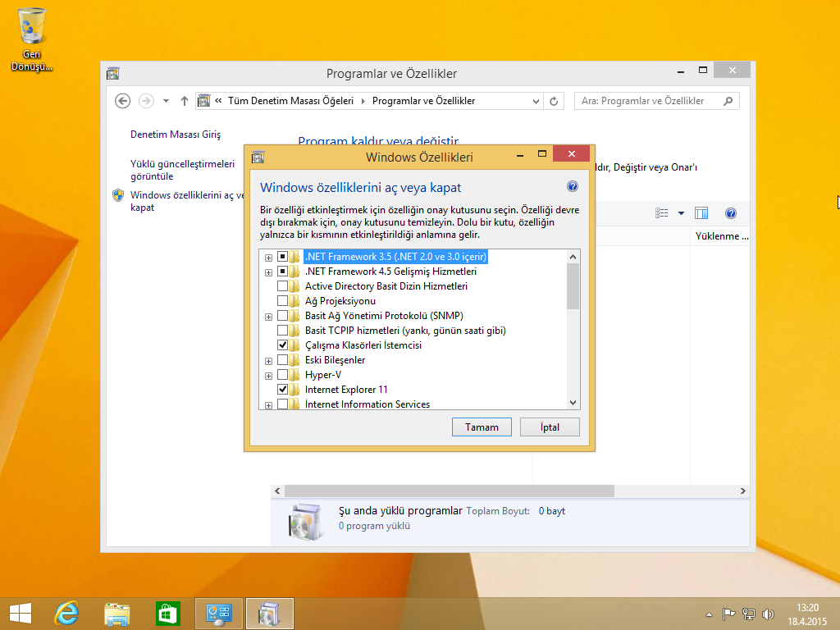Expand Eski Bileşenler tree node
The image size is (840, 630).
pyautogui.click(x=268, y=361)
